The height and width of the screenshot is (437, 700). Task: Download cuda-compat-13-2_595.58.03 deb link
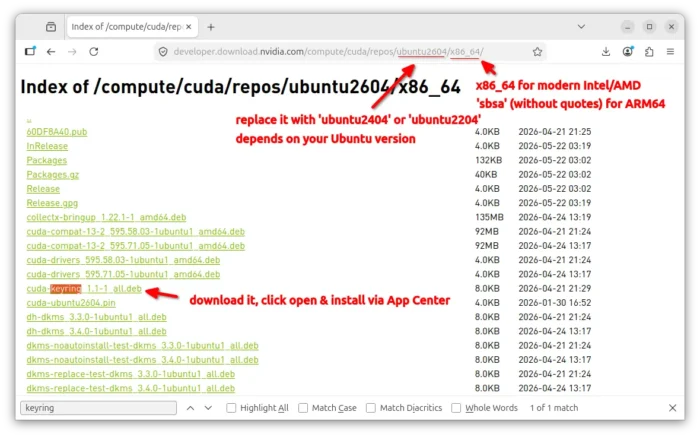click(x=136, y=232)
